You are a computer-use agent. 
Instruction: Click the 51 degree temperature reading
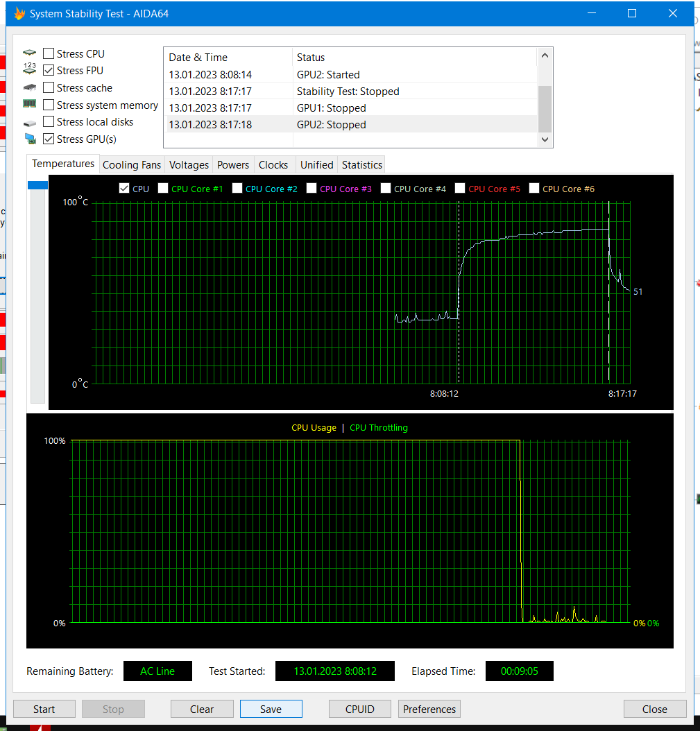point(638,292)
